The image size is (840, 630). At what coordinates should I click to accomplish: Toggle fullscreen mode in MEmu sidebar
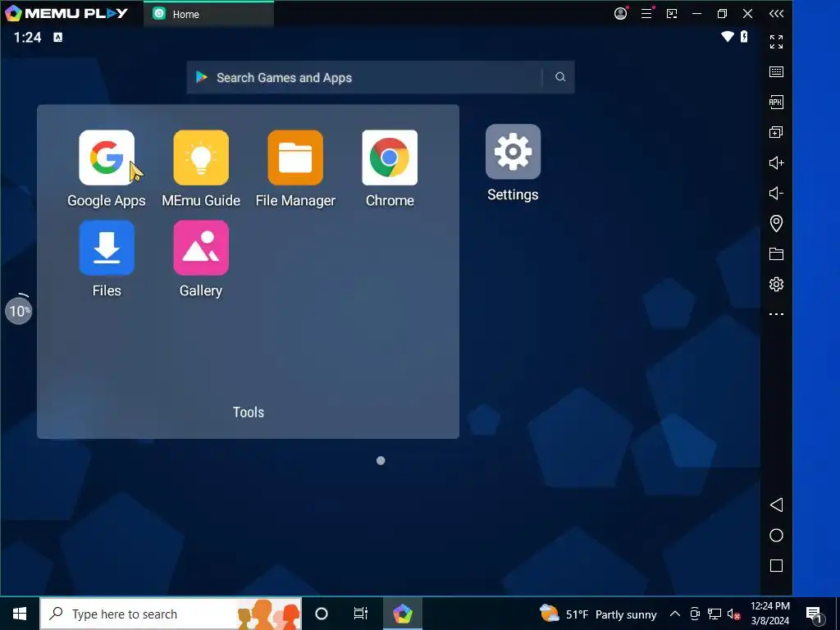pyautogui.click(x=776, y=42)
